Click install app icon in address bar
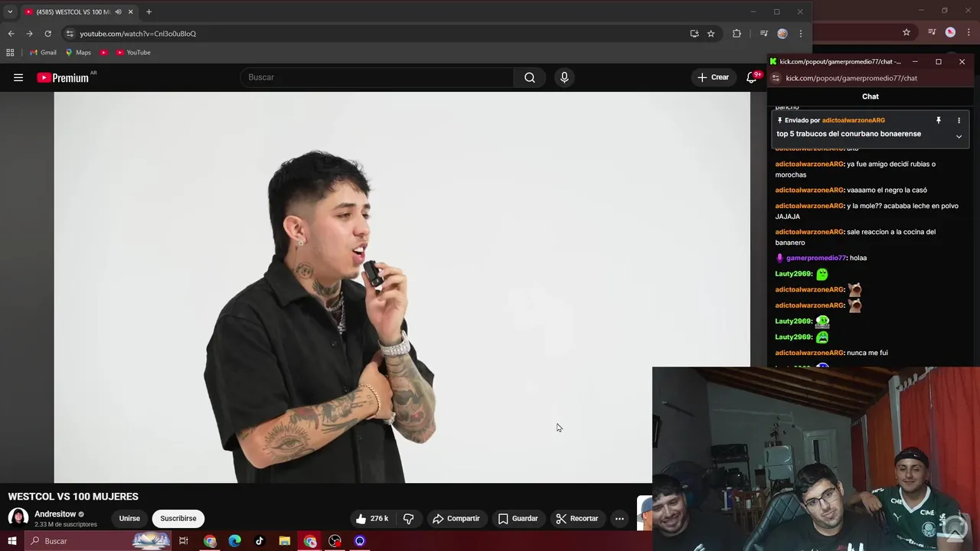This screenshot has height=551, width=980. [x=694, y=34]
